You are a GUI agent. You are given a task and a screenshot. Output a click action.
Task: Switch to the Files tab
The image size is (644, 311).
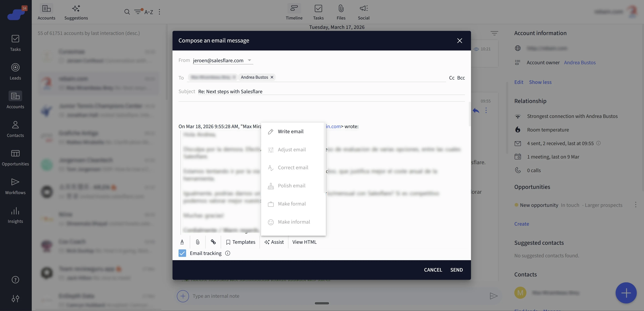341,12
